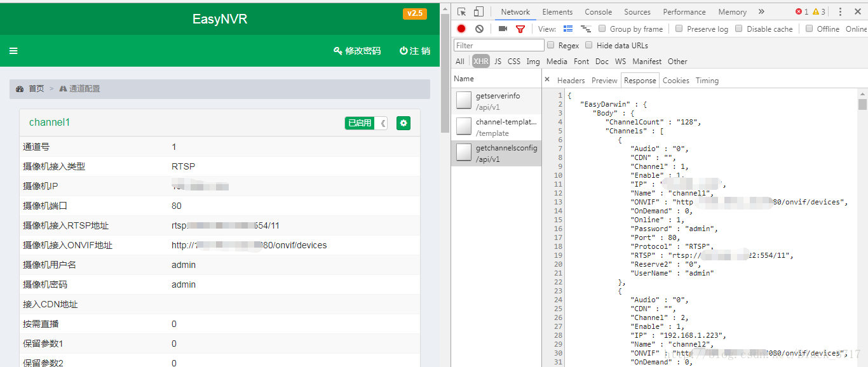
Task: Toggle channel1 enabled switch
Action: click(x=366, y=123)
